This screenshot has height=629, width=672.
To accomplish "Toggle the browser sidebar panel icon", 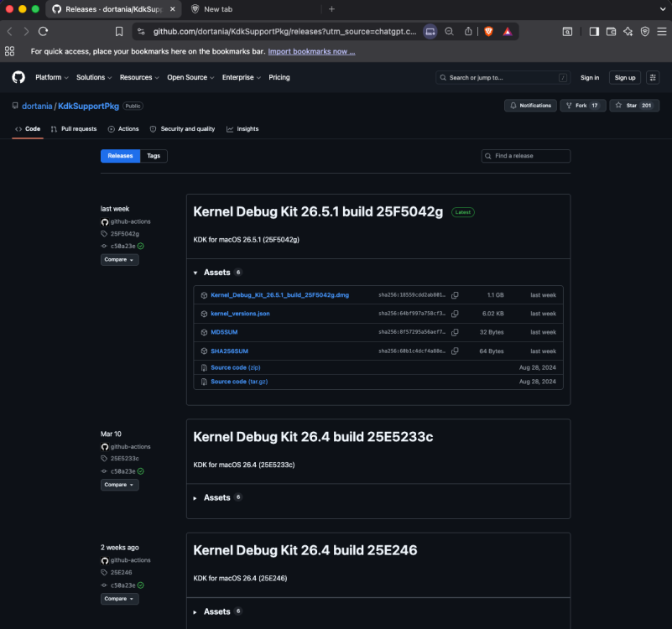I will point(594,31).
